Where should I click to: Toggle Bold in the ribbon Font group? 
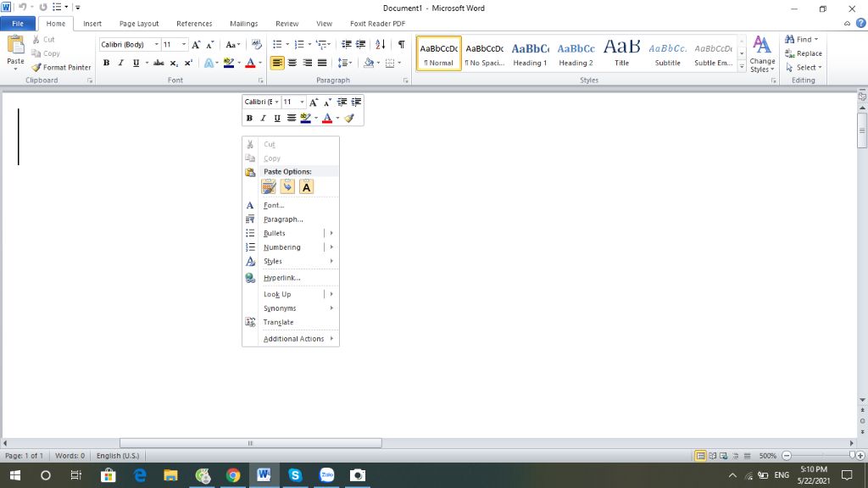point(106,63)
